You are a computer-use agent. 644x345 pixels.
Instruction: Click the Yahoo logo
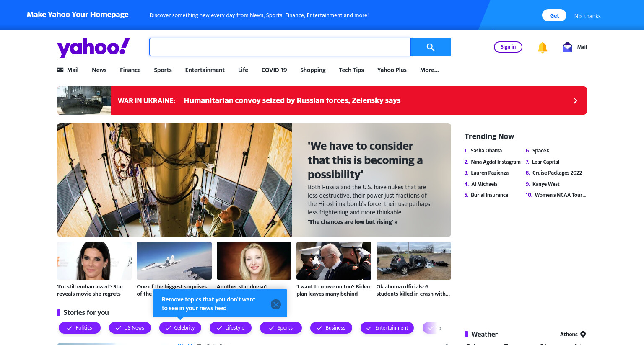pos(93,47)
